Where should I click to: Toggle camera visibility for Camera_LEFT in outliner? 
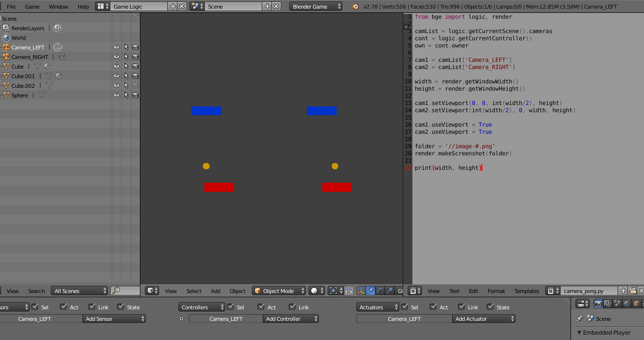(136, 47)
